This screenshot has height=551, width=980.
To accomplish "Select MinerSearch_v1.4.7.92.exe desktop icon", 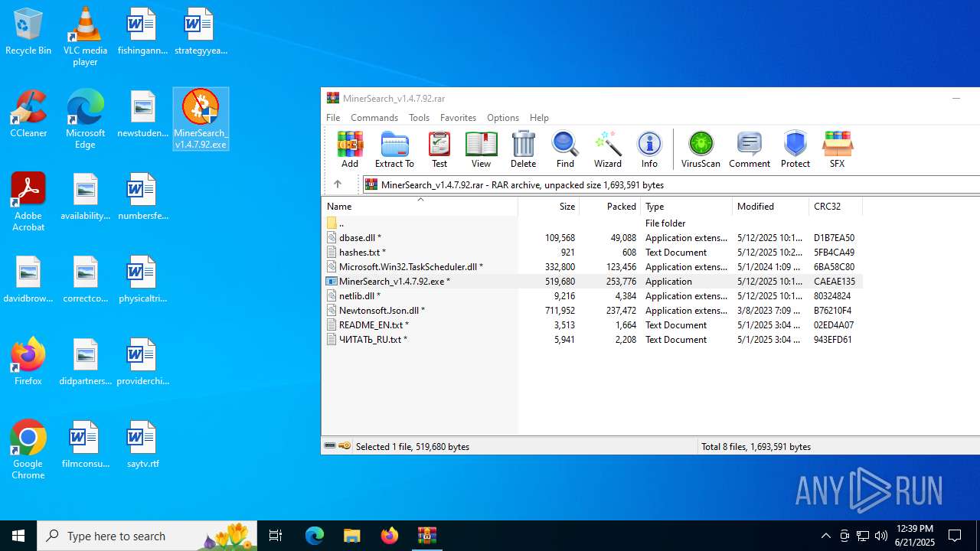I will (201, 119).
